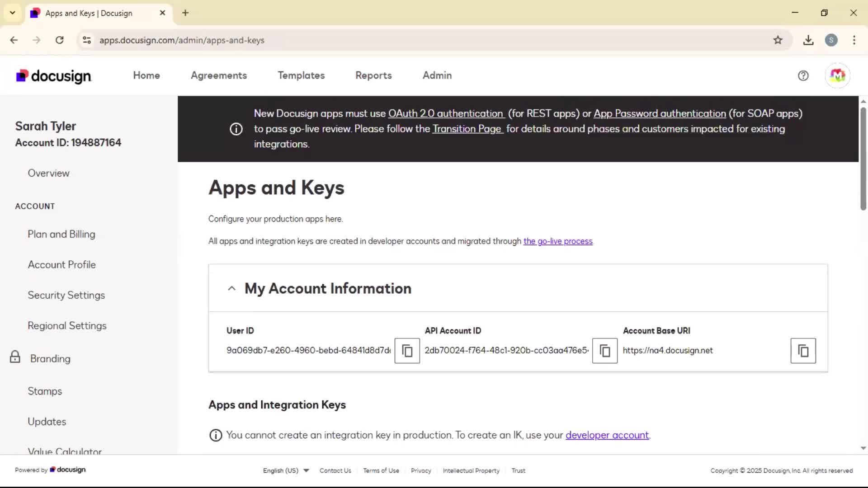Screen dimensions: 868x488
Task: Open the tab search dropdown arrow
Action: (x=13, y=13)
